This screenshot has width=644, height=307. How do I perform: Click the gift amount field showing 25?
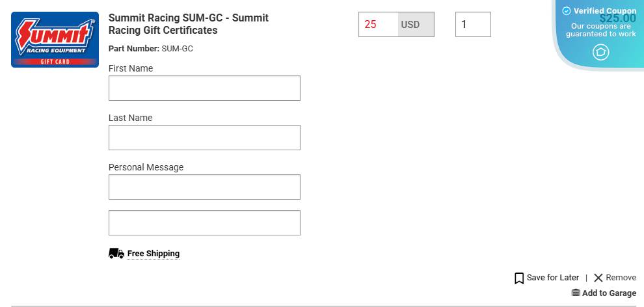tap(378, 25)
